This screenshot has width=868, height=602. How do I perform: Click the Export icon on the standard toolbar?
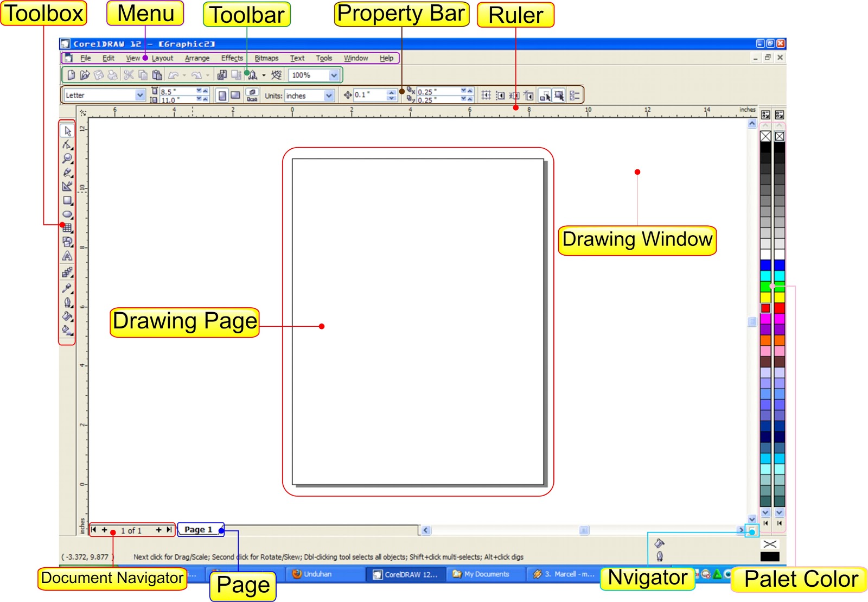[x=235, y=75]
